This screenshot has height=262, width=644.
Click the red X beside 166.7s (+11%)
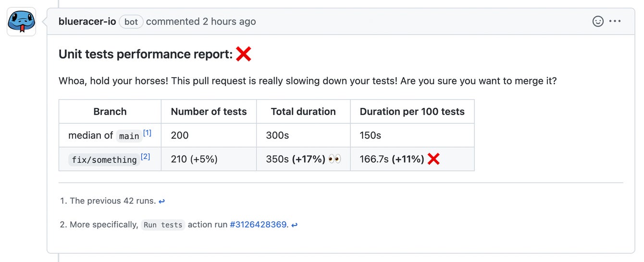pos(433,159)
